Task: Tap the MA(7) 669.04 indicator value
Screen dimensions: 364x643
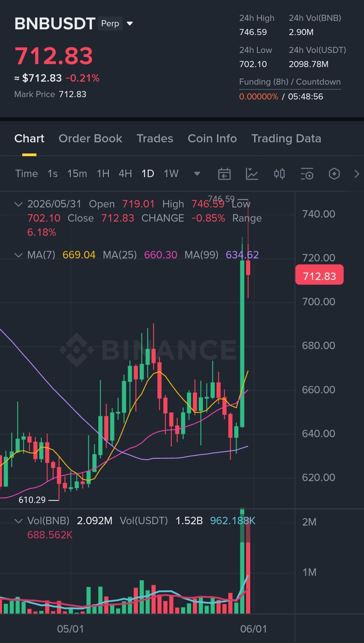Action: click(79, 255)
